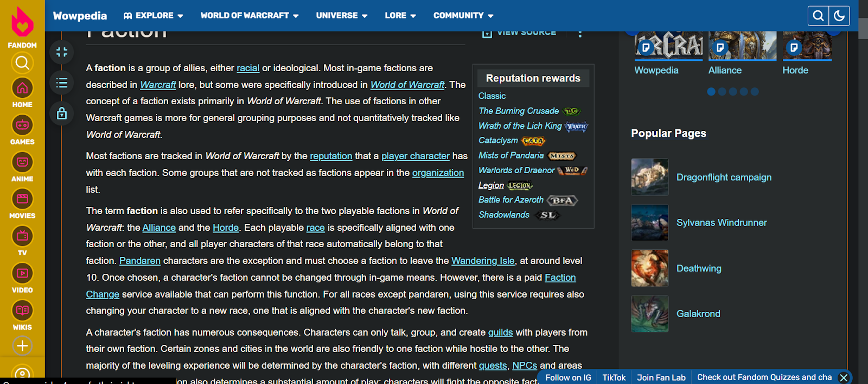Select the second carousel dot

(722, 92)
